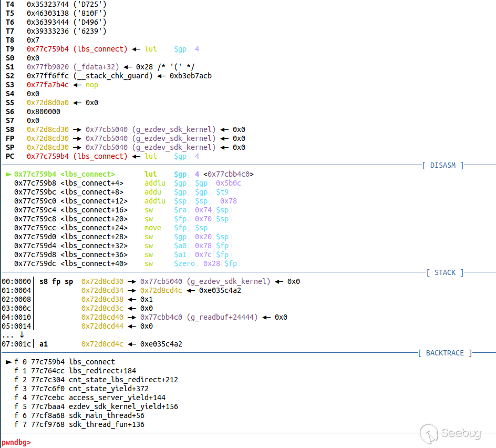Click the PC register label

click(x=10, y=156)
